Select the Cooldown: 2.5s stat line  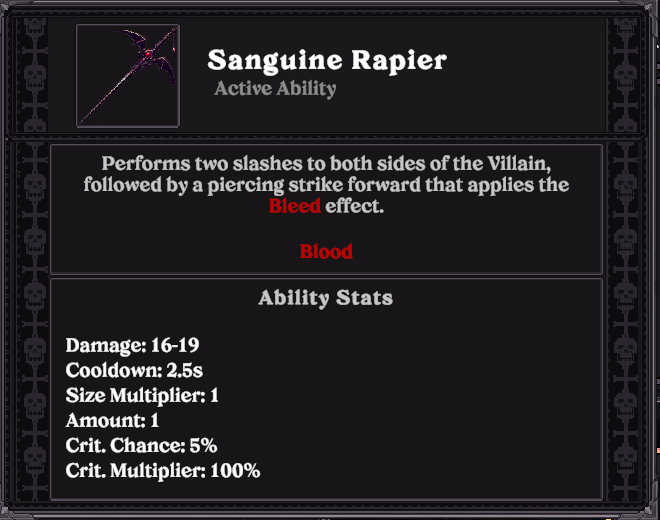pyautogui.click(x=134, y=371)
